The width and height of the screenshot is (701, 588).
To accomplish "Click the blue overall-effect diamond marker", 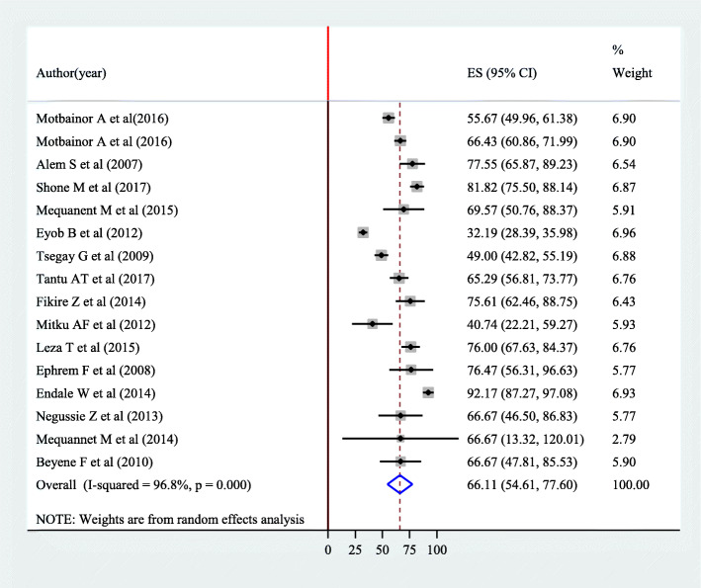I will tap(398, 484).
